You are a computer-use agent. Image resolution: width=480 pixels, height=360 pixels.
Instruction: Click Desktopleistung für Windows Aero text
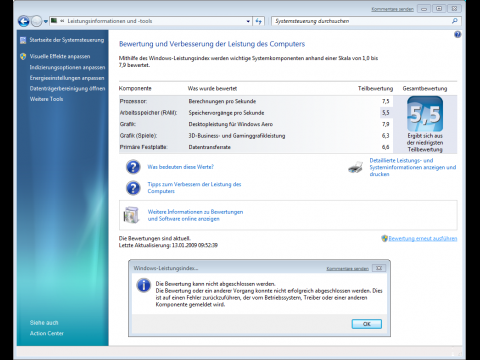[231, 124]
